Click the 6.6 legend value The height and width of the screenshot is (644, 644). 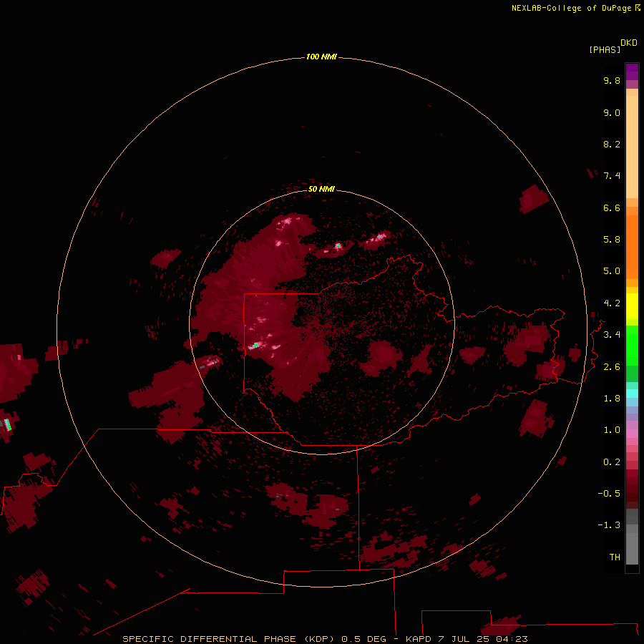tap(612, 208)
